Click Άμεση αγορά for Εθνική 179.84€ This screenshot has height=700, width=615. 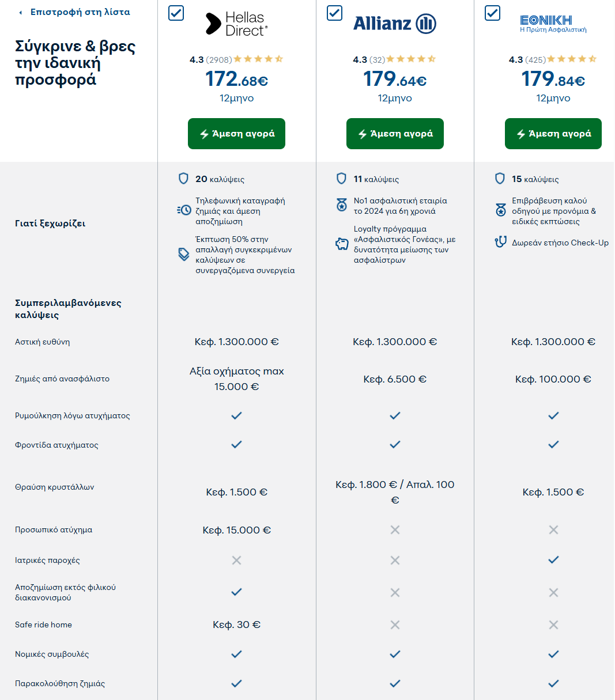[x=553, y=134]
